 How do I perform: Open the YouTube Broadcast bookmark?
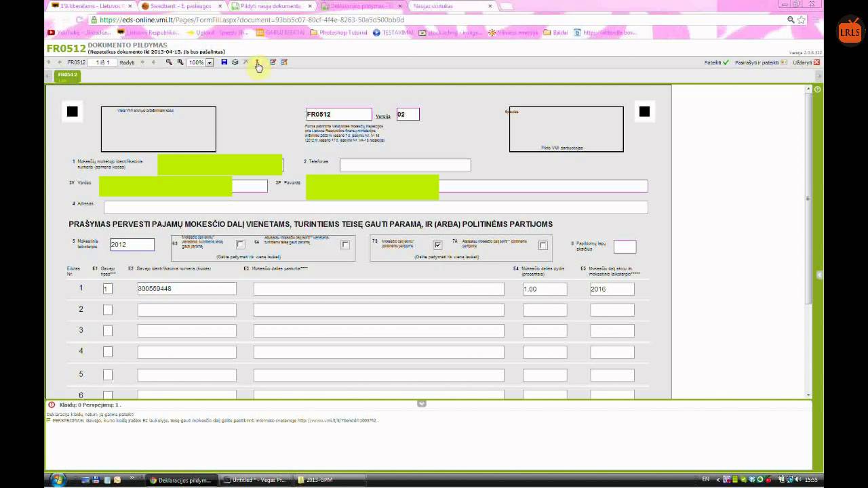pos(79,33)
